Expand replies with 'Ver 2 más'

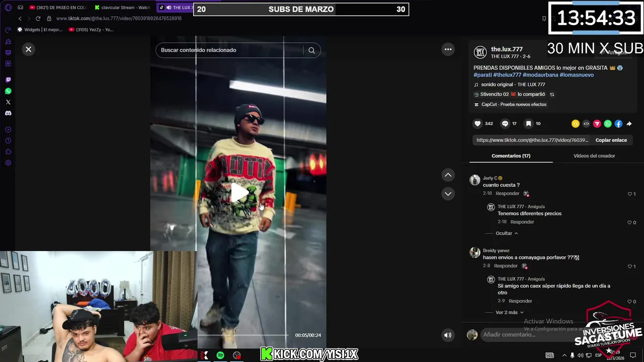[510, 313]
